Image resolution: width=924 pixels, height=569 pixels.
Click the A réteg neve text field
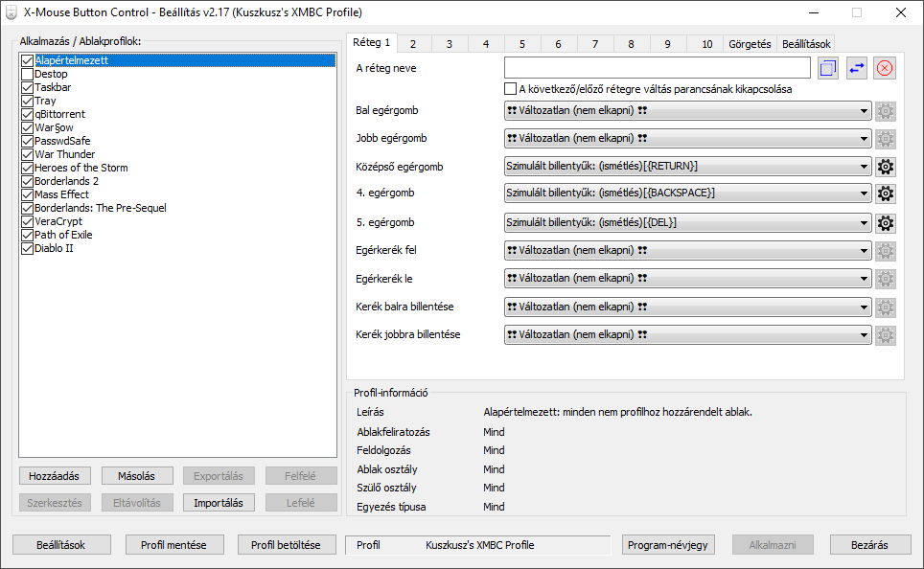pos(657,68)
